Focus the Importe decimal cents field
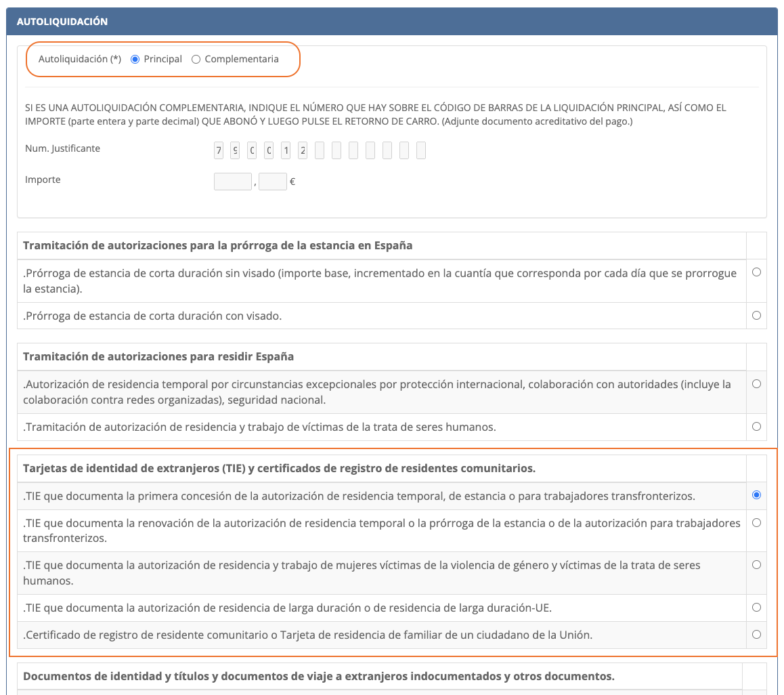The width and height of the screenshot is (784, 695). click(x=272, y=182)
